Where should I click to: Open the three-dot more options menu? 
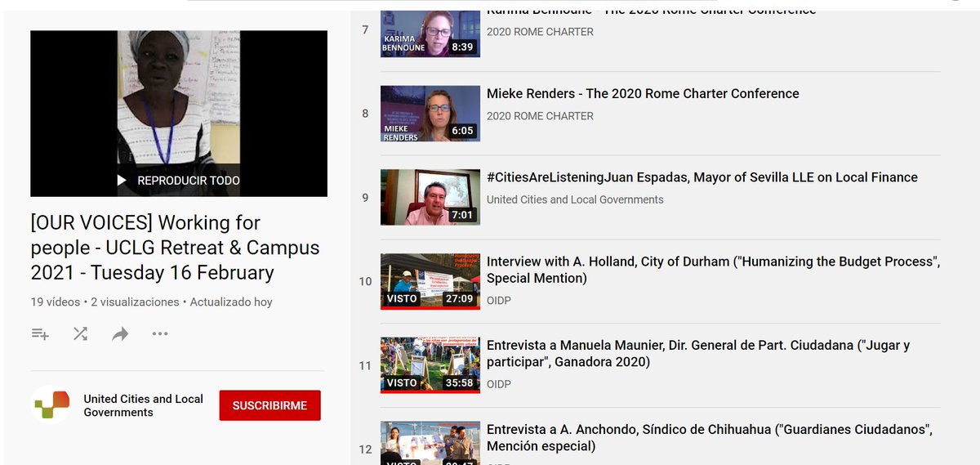pyautogui.click(x=160, y=333)
